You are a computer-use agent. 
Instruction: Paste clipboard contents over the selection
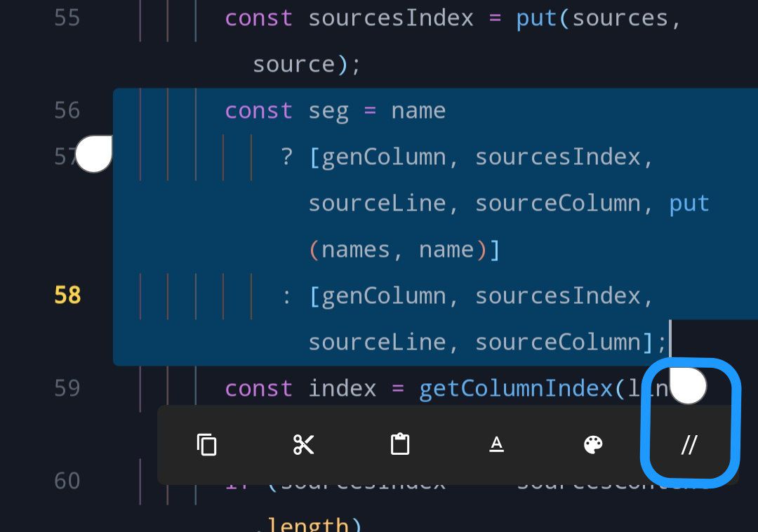click(x=399, y=444)
